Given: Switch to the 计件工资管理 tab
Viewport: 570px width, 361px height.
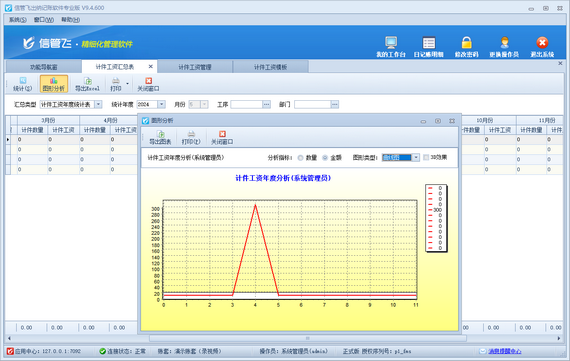Looking at the screenshot, I should pyautogui.click(x=195, y=67).
